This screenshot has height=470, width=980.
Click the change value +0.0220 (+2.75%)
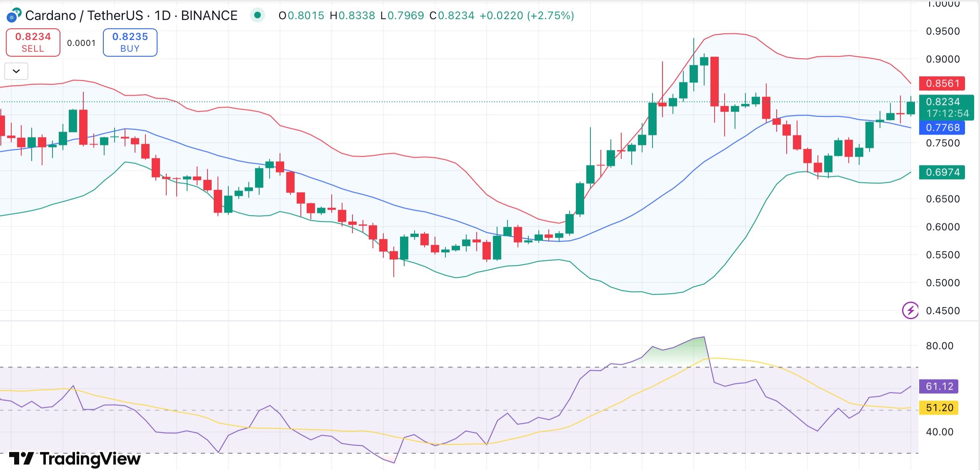point(527,16)
